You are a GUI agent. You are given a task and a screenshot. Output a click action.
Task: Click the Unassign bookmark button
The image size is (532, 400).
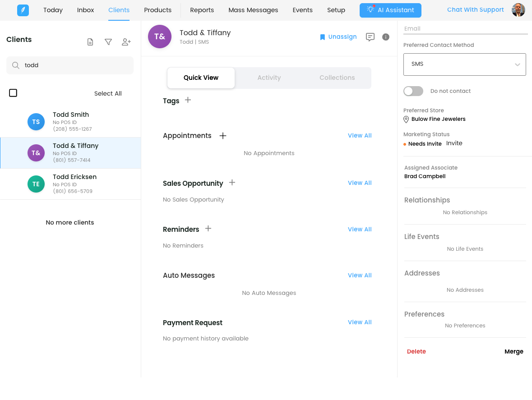pos(338,37)
